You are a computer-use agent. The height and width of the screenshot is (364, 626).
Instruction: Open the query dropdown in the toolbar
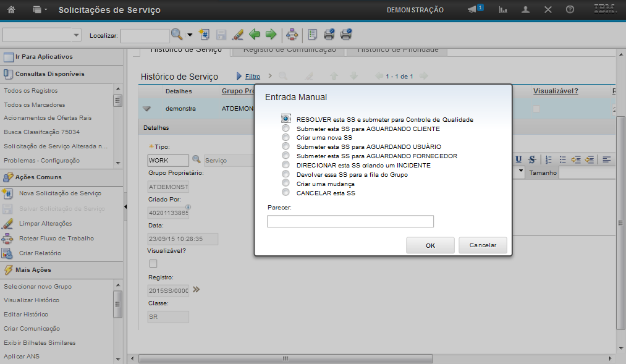[42, 35]
